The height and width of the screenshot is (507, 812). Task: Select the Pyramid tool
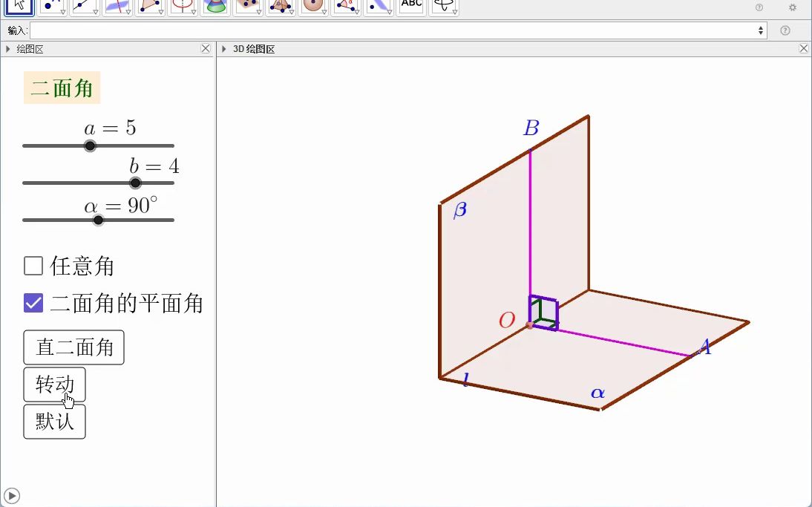(280, 6)
